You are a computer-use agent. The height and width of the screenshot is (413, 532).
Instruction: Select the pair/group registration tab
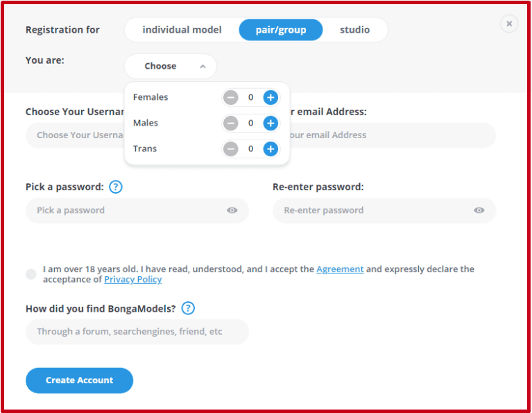[281, 30]
